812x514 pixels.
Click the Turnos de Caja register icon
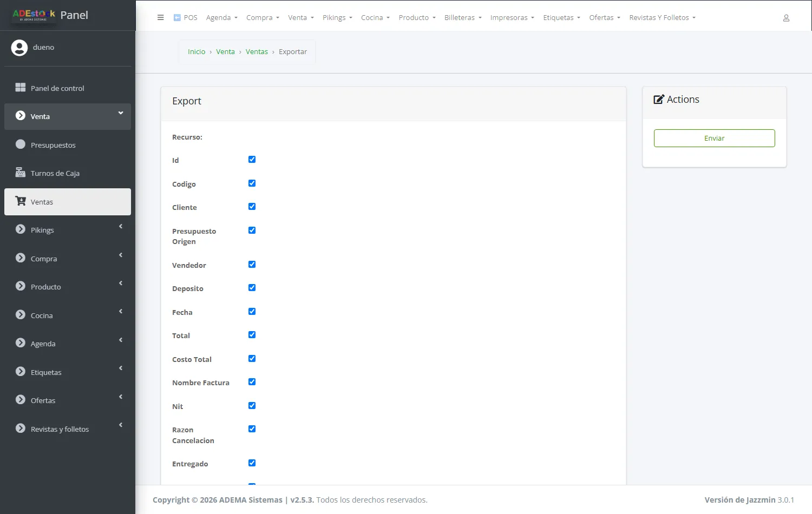[x=21, y=173]
